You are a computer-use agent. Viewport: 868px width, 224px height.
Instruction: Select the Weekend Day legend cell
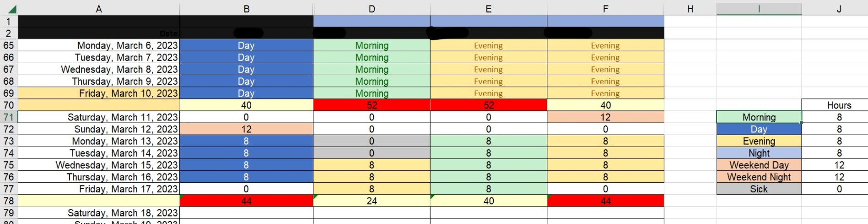(x=759, y=165)
